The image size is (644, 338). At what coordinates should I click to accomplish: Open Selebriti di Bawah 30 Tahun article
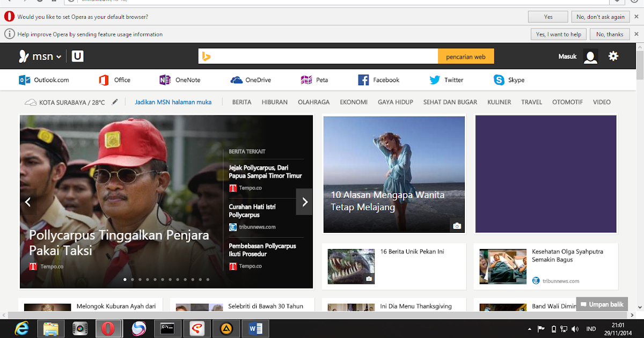point(266,306)
